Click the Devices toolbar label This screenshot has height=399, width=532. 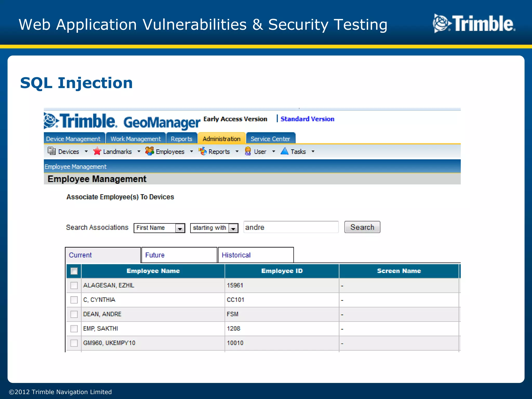coord(69,151)
